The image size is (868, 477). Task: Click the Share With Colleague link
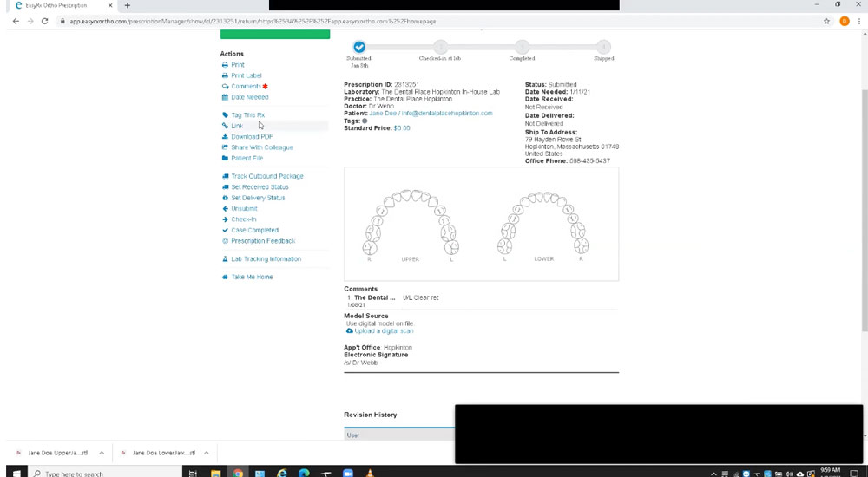pyautogui.click(x=261, y=147)
